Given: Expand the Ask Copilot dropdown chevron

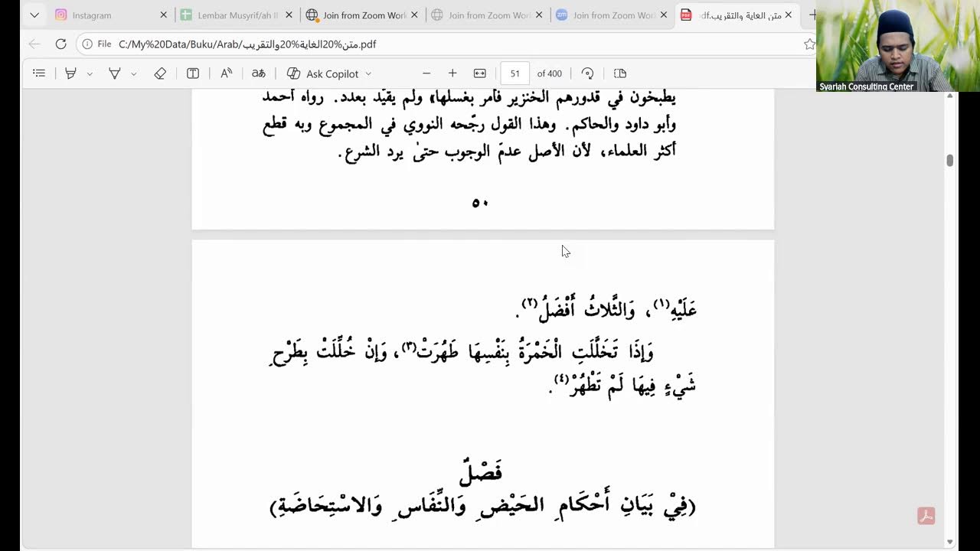Looking at the screenshot, I should coord(368,73).
